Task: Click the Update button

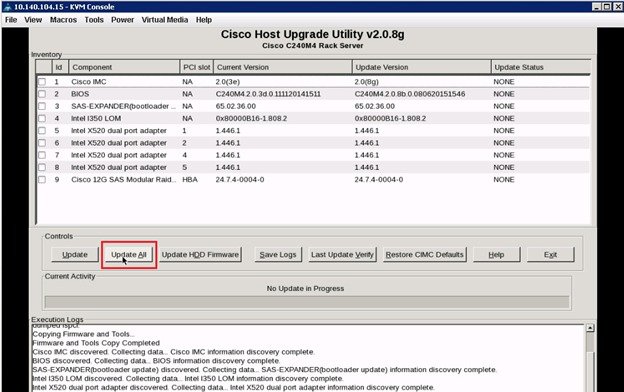Action: (x=75, y=255)
